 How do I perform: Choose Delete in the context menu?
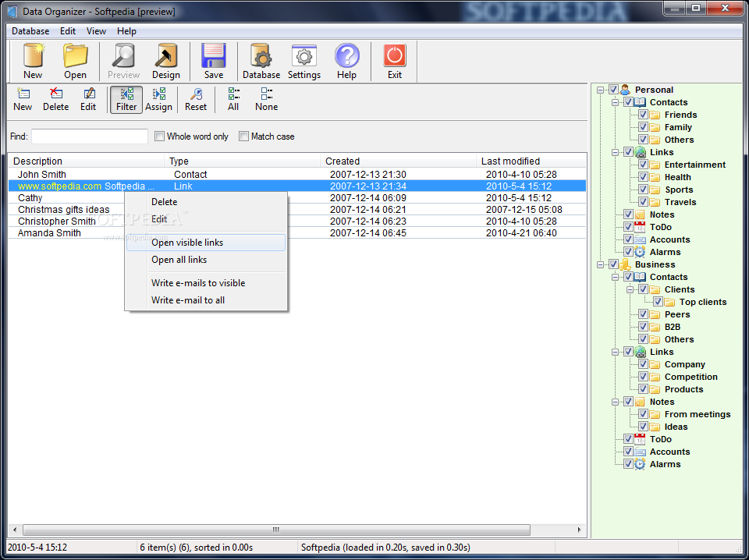point(206,202)
